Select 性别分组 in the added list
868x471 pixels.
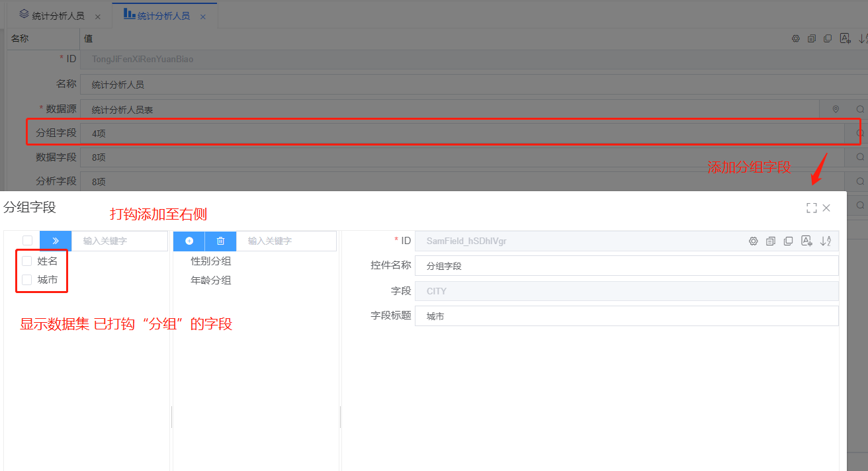(x=211, y=261)
